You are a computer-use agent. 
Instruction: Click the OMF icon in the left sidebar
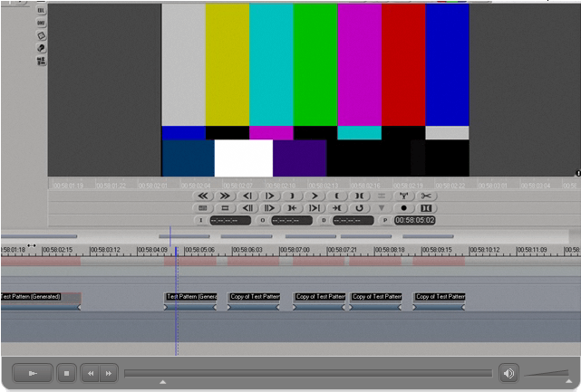(x=41, y=22)
